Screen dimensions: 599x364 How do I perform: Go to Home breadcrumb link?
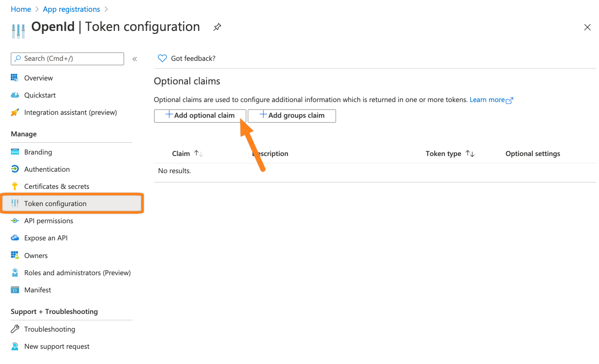click(21, 9)
